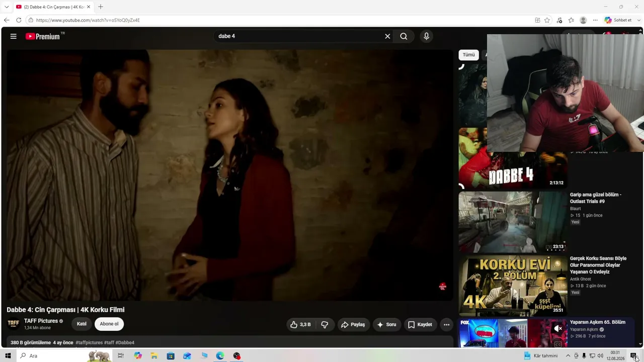
Task: Click the URL address bar
Action: point(282,20)
